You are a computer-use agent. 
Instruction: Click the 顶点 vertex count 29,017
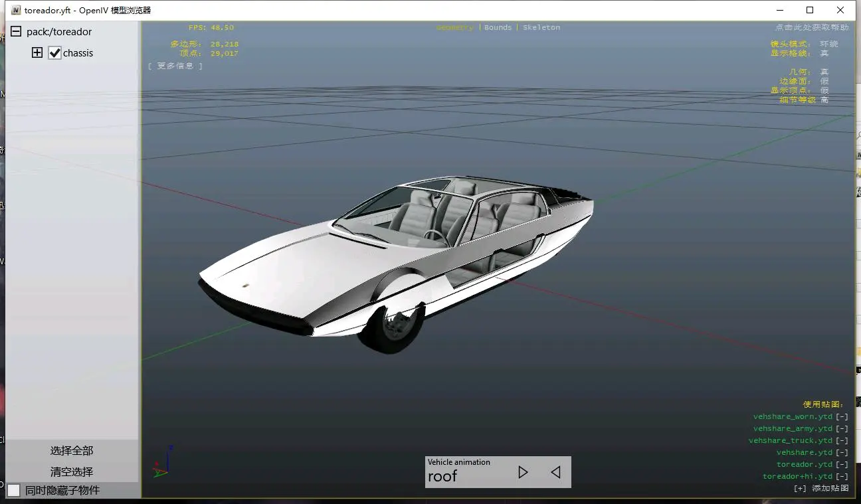point(209,53)
